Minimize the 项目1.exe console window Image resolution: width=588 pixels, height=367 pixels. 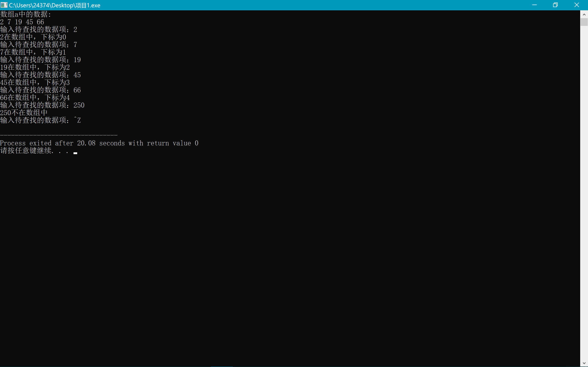pos(534,5)
